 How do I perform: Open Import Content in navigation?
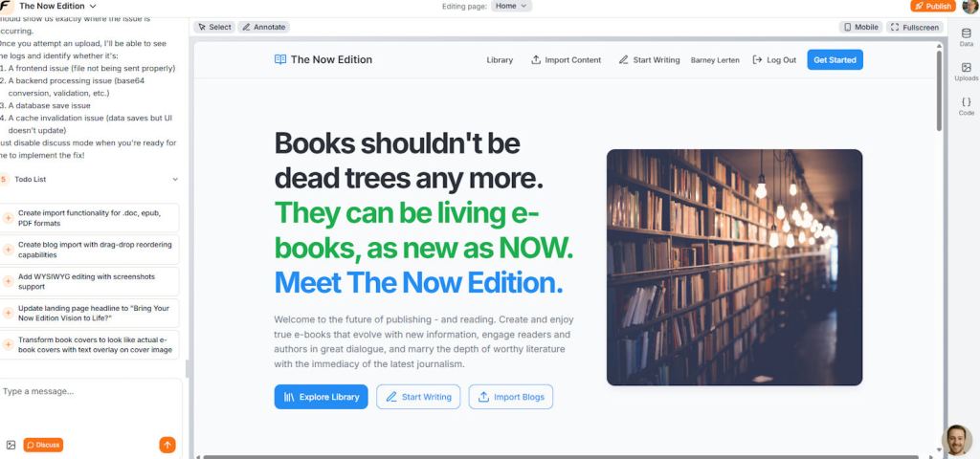tap(567, 60)
